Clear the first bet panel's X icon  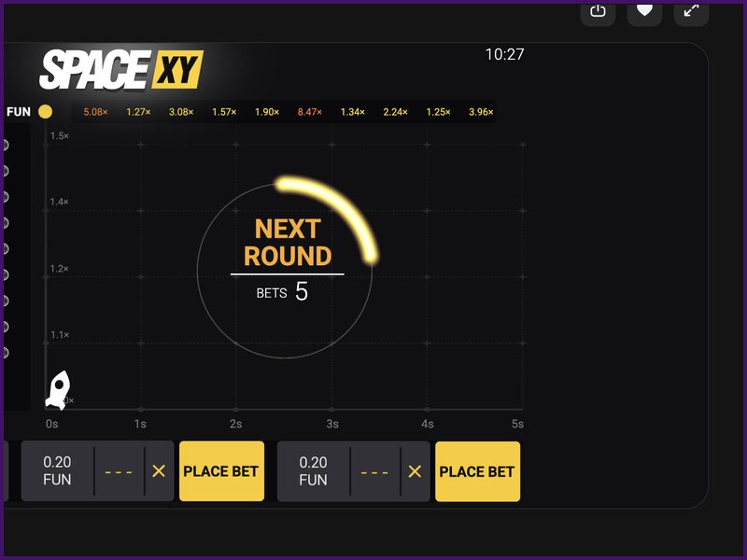[159, 471]
